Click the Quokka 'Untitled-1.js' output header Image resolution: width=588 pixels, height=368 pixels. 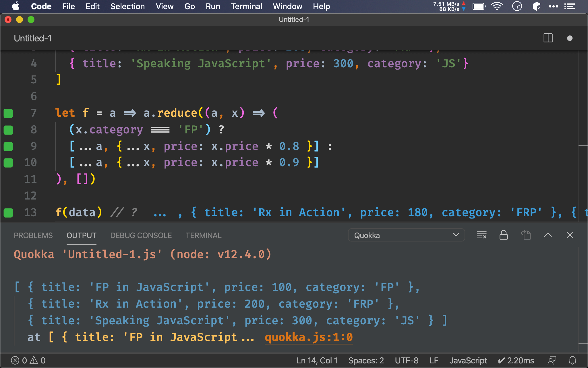(x=142, y=254)
